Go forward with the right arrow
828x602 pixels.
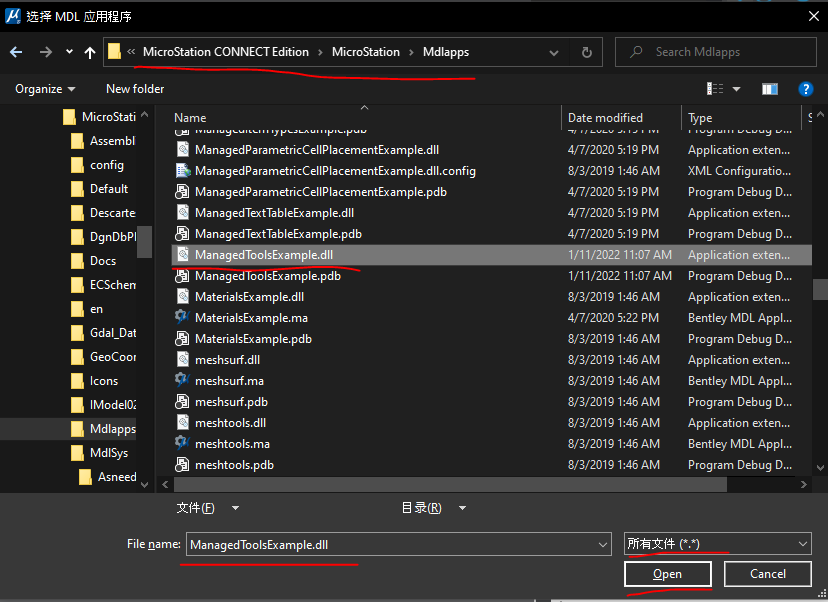[x=46, y=52]
